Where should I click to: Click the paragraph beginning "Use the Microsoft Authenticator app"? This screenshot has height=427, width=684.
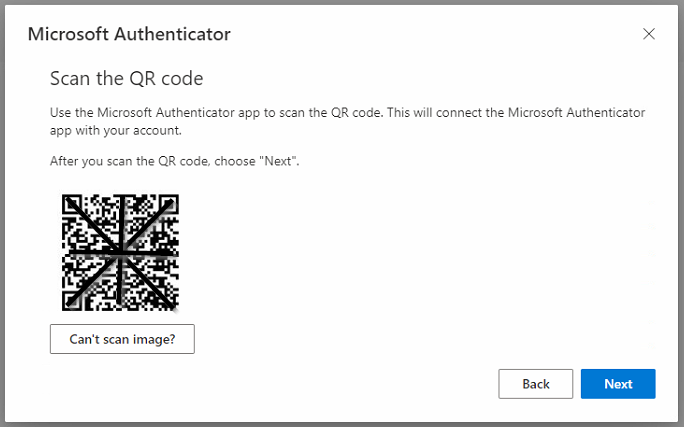(347, 121)
